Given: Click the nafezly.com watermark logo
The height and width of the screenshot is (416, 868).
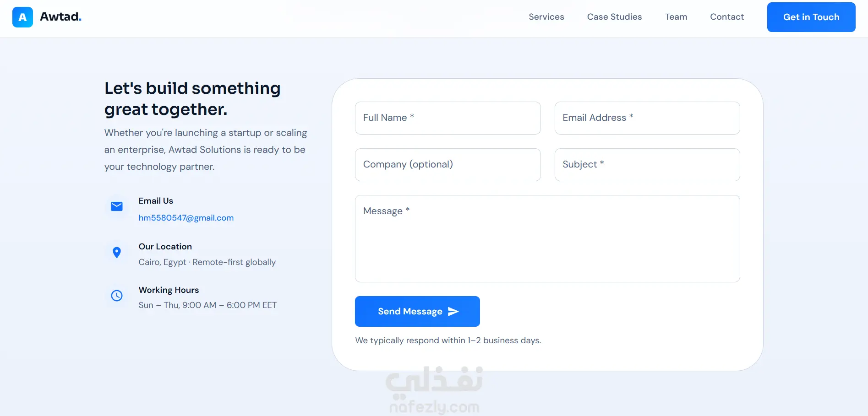Looking at the screenshot, I should coord(434,390).
